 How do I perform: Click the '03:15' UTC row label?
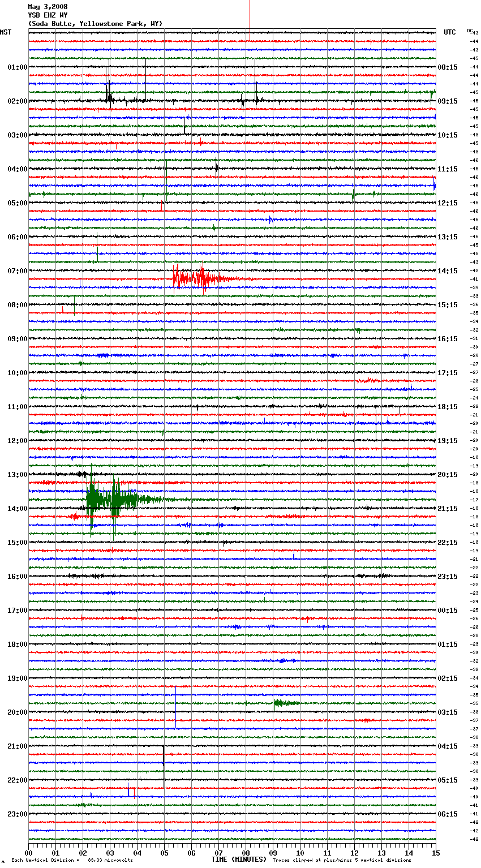[448, 712]
